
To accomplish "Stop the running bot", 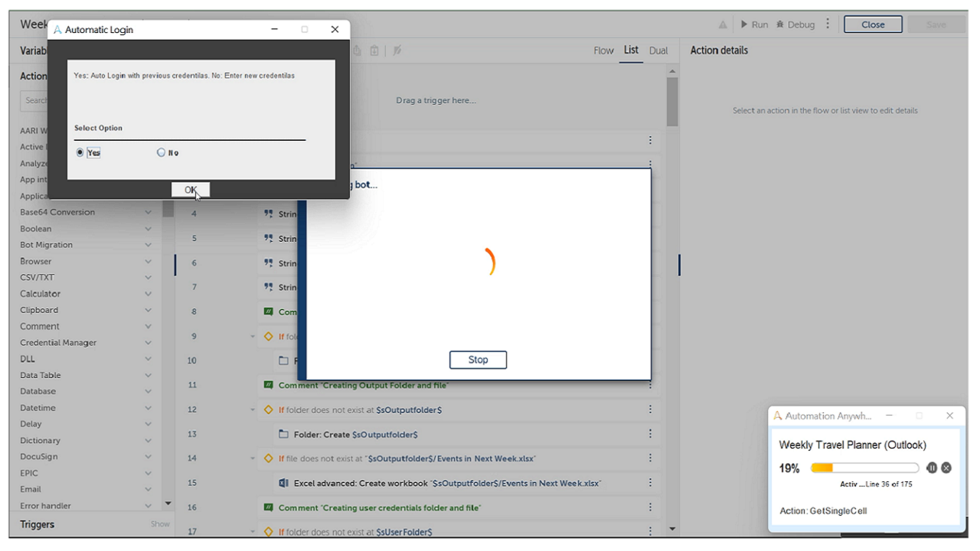I will [478, 360].
